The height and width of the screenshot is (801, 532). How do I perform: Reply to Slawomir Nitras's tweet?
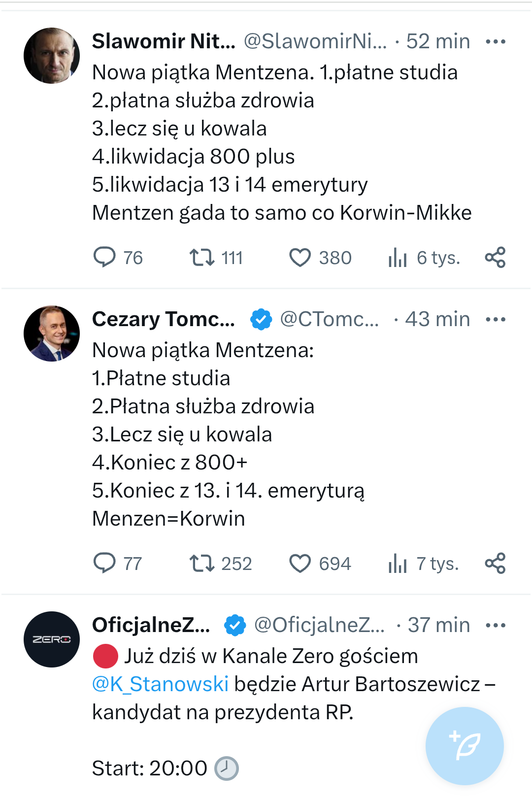point(104,257)
